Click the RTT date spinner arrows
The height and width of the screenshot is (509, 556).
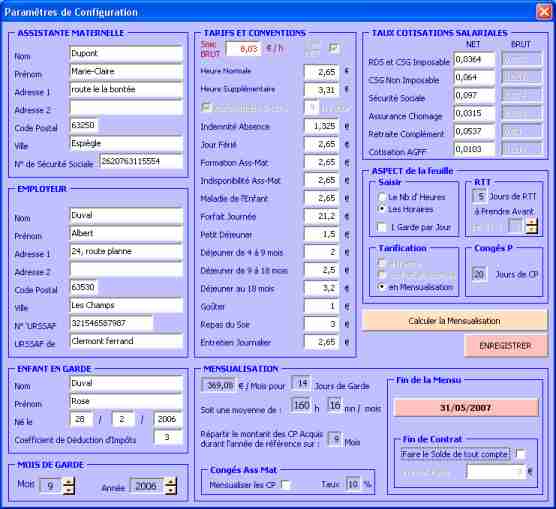click(x=532, y=226)
